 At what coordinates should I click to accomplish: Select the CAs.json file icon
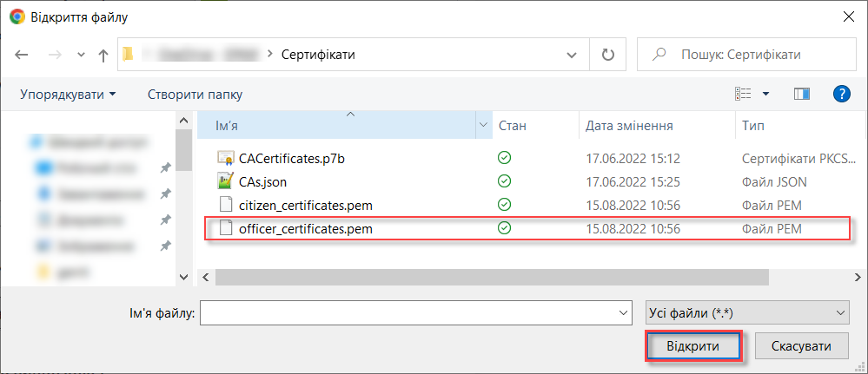(x=225, y=181)
